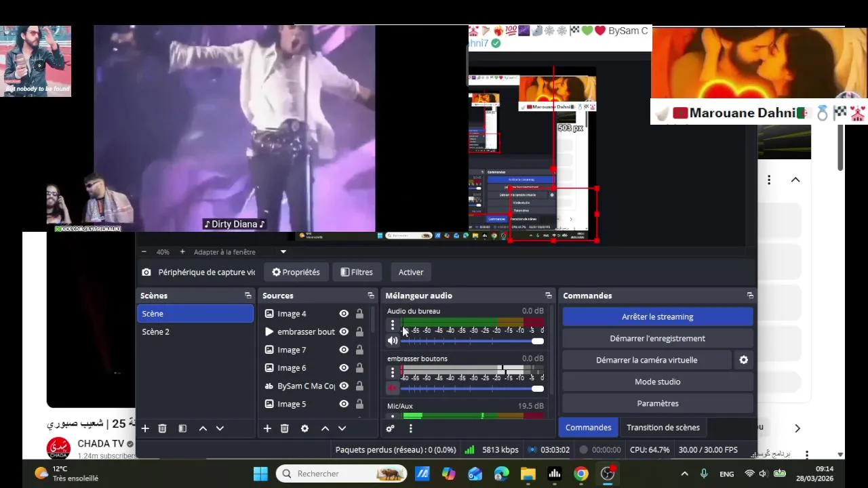Open OBS Studio from taskbar
This screenshot has width=868, height=488.
[608, 474]
